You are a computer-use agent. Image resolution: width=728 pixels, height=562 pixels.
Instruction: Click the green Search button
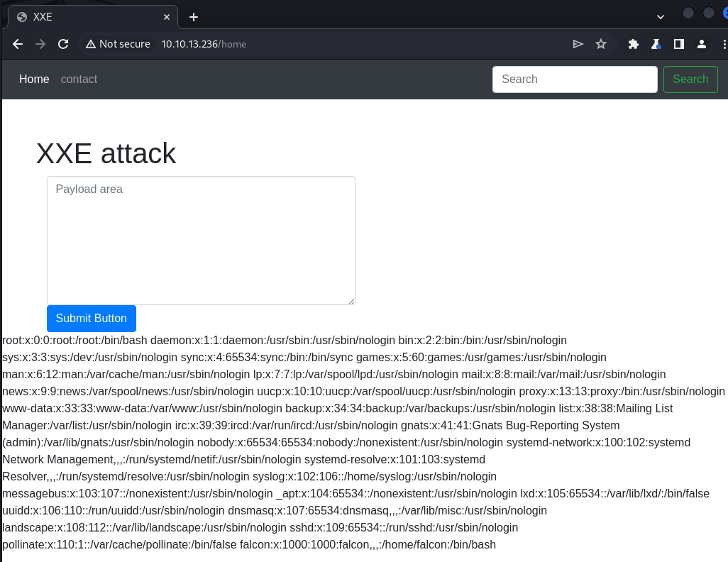(690, 79)
